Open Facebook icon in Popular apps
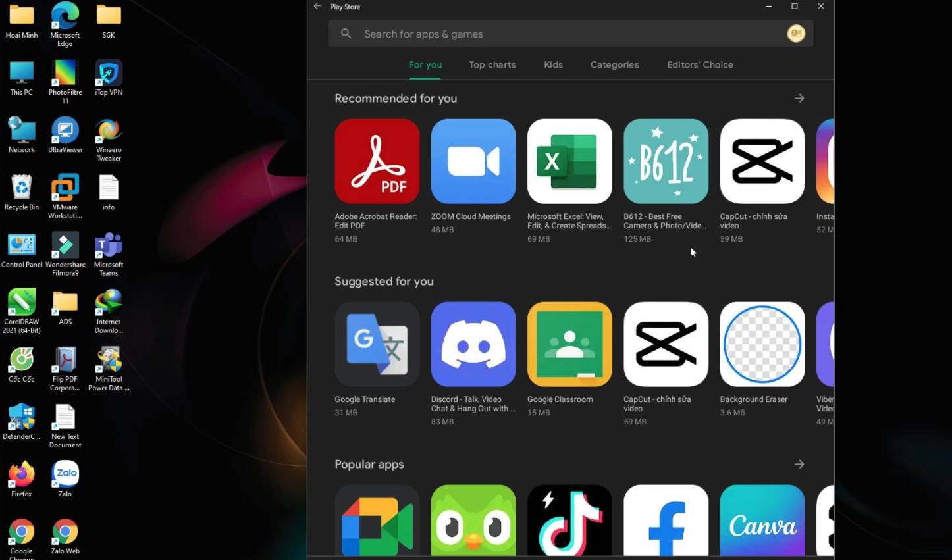This screenshot has width=952, height=560. (666, 521)
